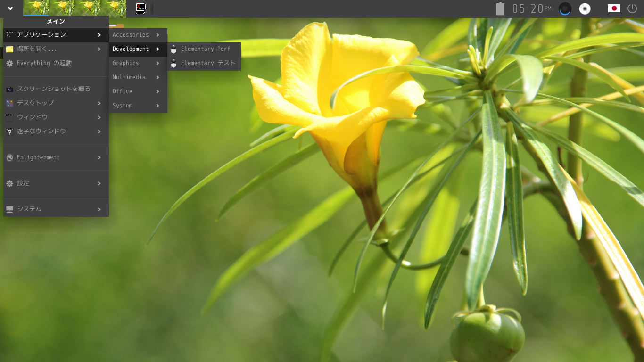
Task: Open the Office category entry
Action: (x=138, y=91)
